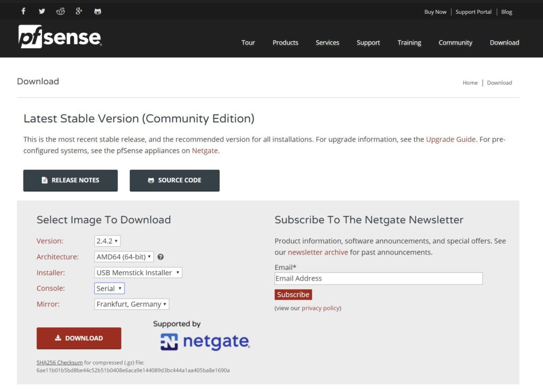Open the Support menu item

coord(368,42)
